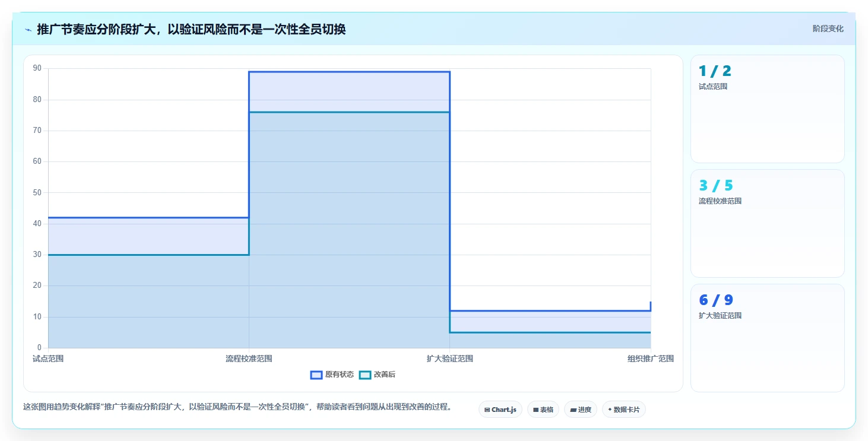Click the 扩大验证范围 x-axis label
Image resolution: width=868 pixels, height=441 pixels.
[x=449, y=358]
